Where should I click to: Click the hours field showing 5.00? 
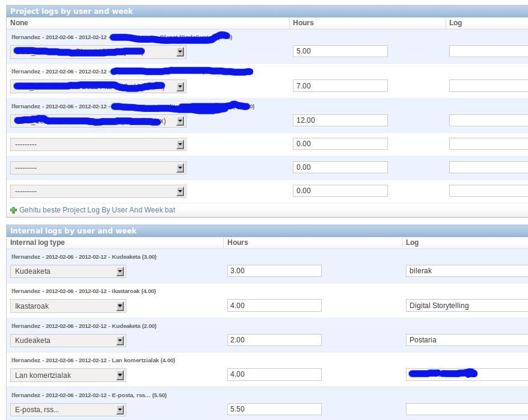340,51
